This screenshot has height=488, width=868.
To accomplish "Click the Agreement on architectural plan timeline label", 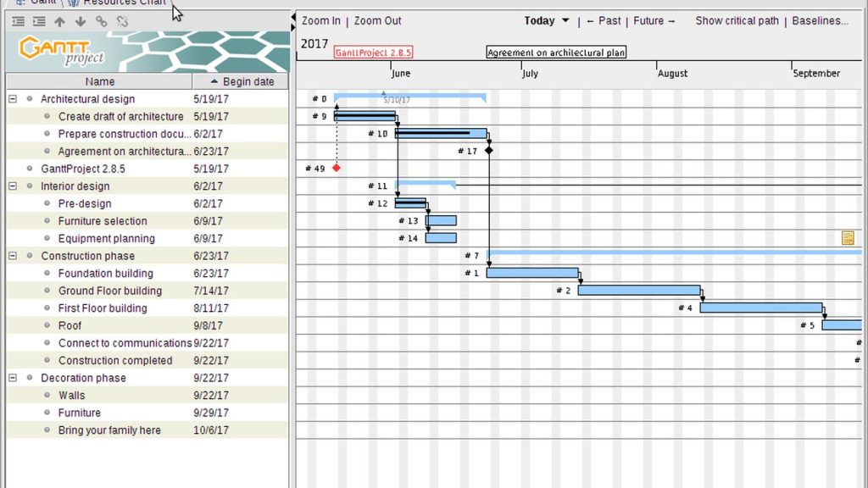I will [x=556, y=53].
